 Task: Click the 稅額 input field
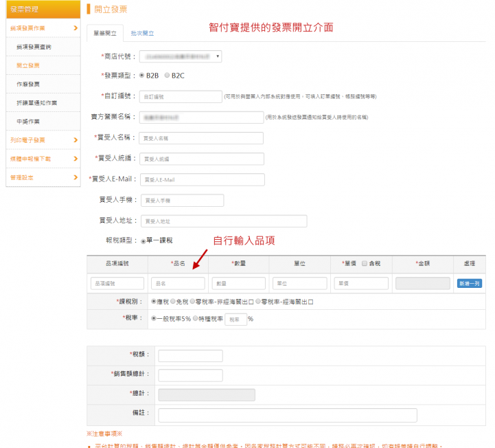click(x=190, y=356)
